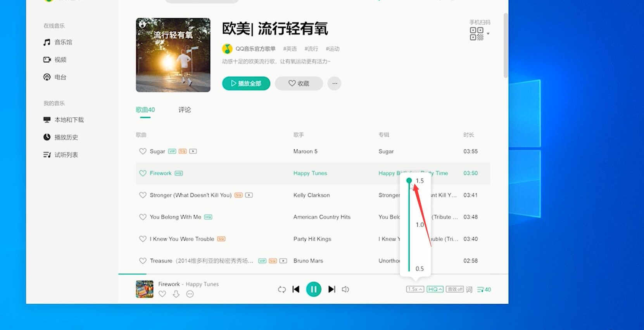Click the 播放全部 button
The height and width of the screenshot is (330, 644).
click(246, 83)
